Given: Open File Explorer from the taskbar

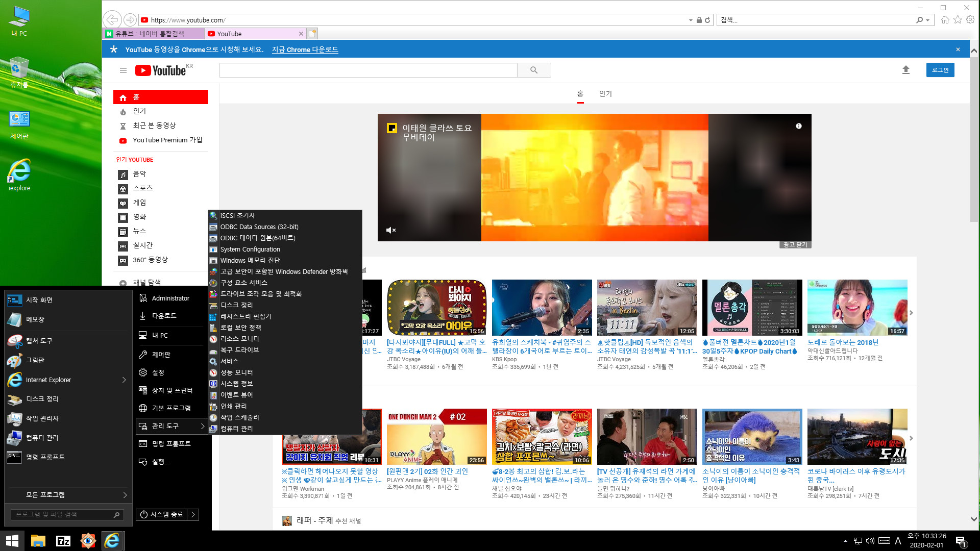Looking at the screenshot, I should (38, 541).
